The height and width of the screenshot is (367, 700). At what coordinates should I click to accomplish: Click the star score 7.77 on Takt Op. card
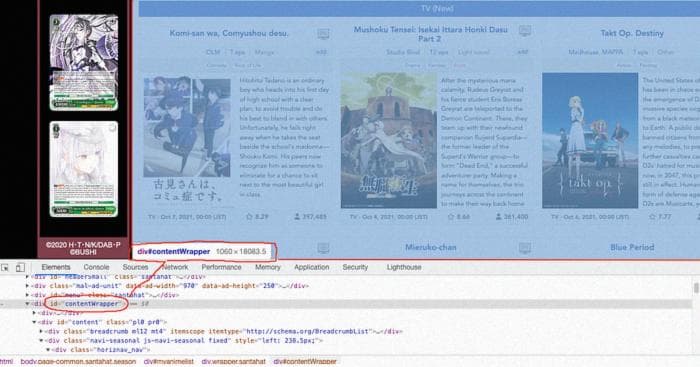pyautogui.click(x=660, y=217)
